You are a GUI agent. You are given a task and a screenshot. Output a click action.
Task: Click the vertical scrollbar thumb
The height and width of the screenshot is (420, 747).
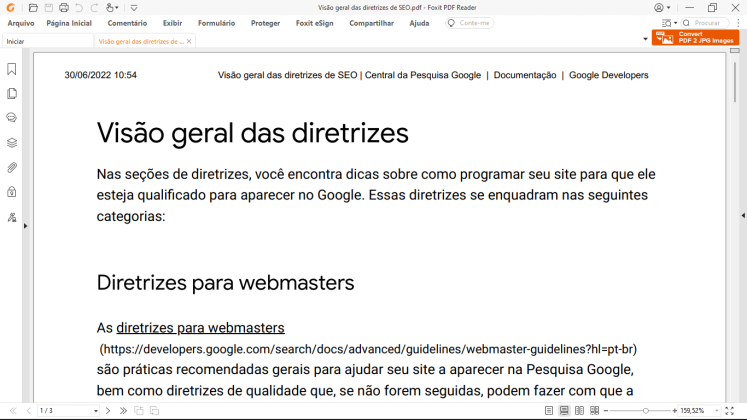(735, 81)
